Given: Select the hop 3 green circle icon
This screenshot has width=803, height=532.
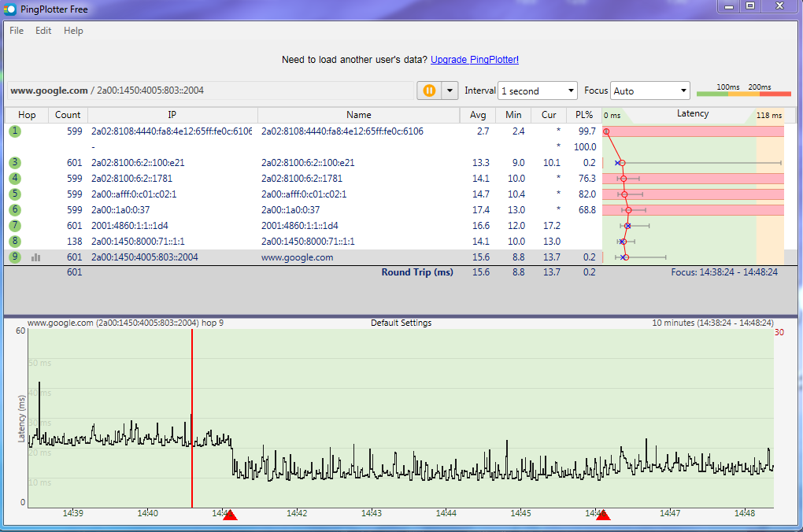Looking at the screenshot, I should click(x=15, y=163).
